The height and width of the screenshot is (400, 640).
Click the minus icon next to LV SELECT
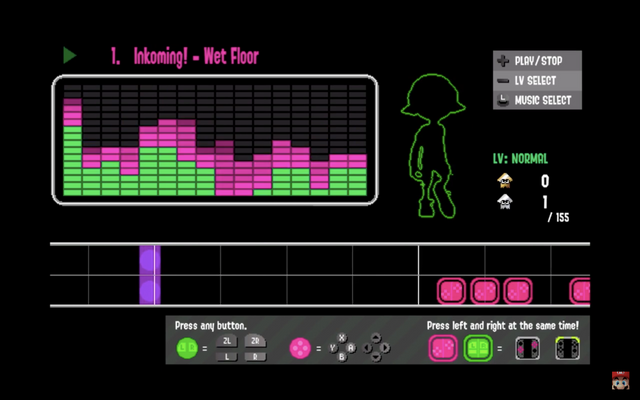[x=503, y=81]
